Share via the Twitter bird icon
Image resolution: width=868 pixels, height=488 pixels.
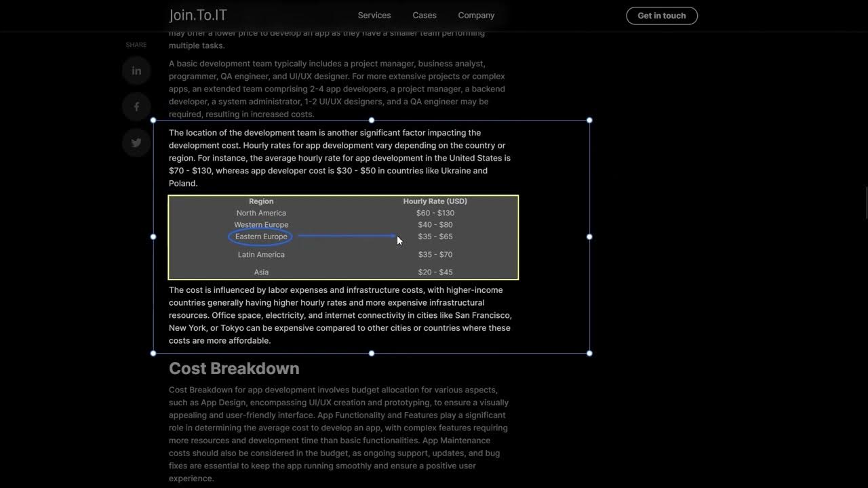click(x=136, y=143)
